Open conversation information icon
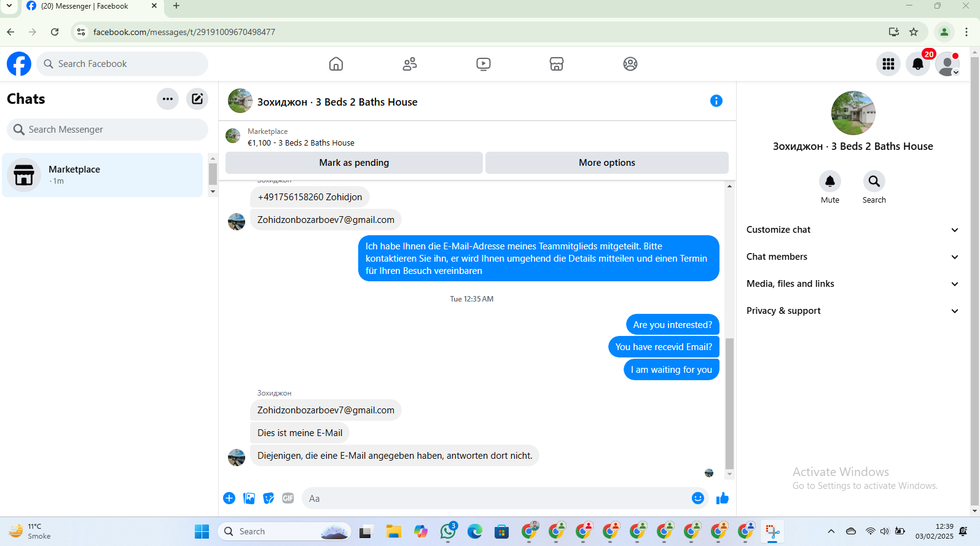Image resolution: width=980 pixels, height=546 pixels. pos(716,101)
